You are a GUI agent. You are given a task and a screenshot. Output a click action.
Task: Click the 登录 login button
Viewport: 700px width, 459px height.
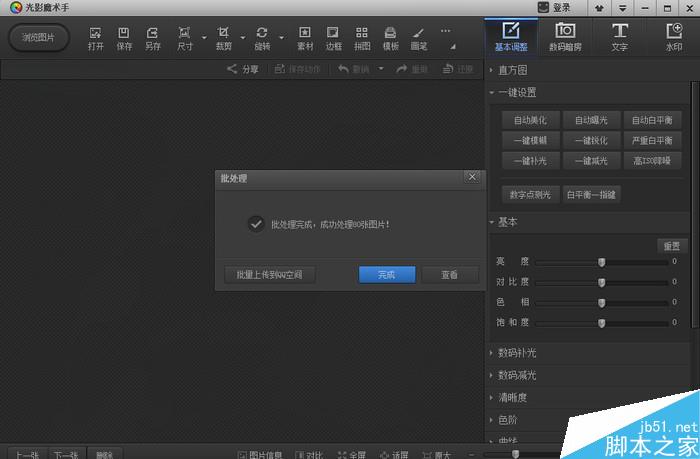[555, 8]
